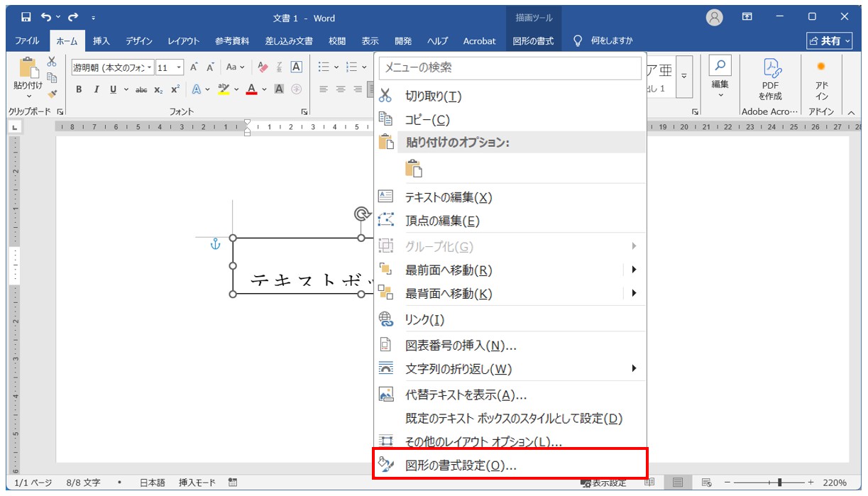
Task: Click the Tell Me lightbulb icon
Action: 578,41
